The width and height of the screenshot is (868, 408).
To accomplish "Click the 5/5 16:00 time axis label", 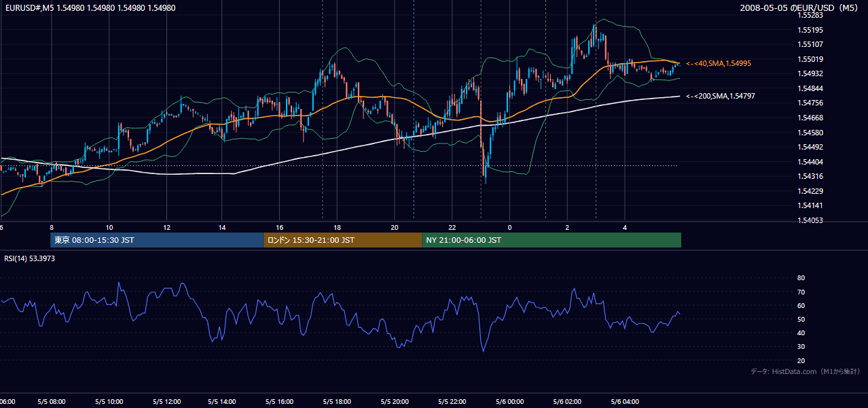I will [x=281, y=402].
